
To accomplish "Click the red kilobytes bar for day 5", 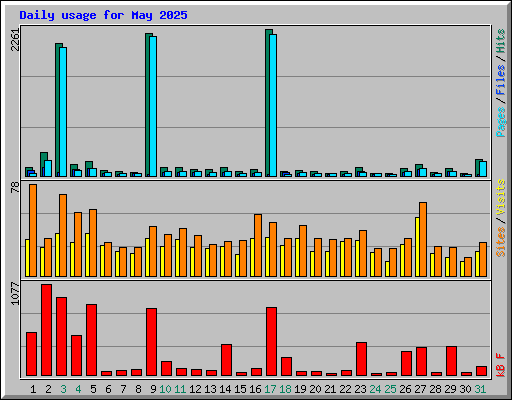I will point(92,340).
